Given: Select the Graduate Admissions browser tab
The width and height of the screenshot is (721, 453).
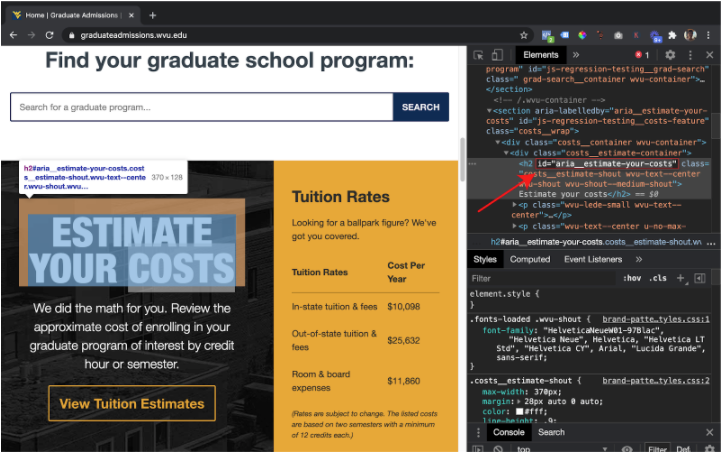Looking at the screenshot, I should [73, 15].
